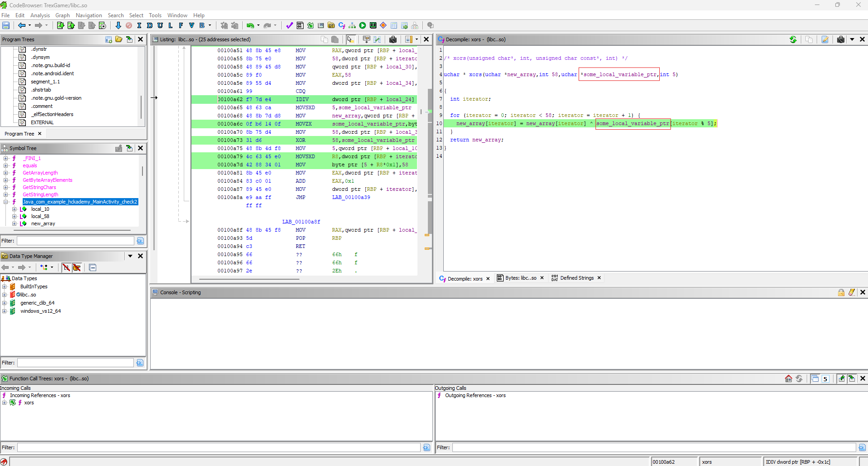This screenshot has width=868, height=466.
Task: Expand the BuiltInTypes tree node
Action: click(5, 286)
